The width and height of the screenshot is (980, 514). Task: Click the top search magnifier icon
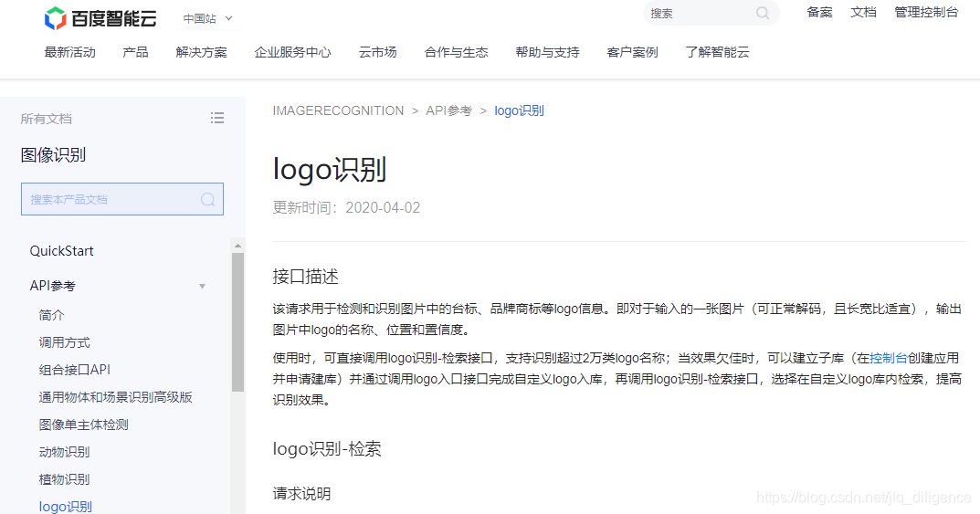[763, 13]
